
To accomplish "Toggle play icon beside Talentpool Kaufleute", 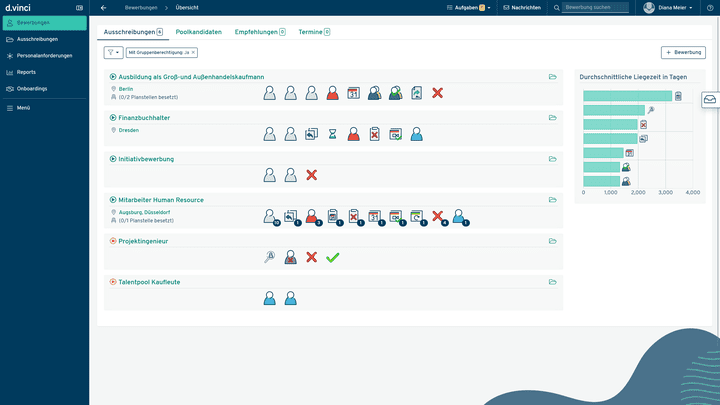I will pos(113,282).
